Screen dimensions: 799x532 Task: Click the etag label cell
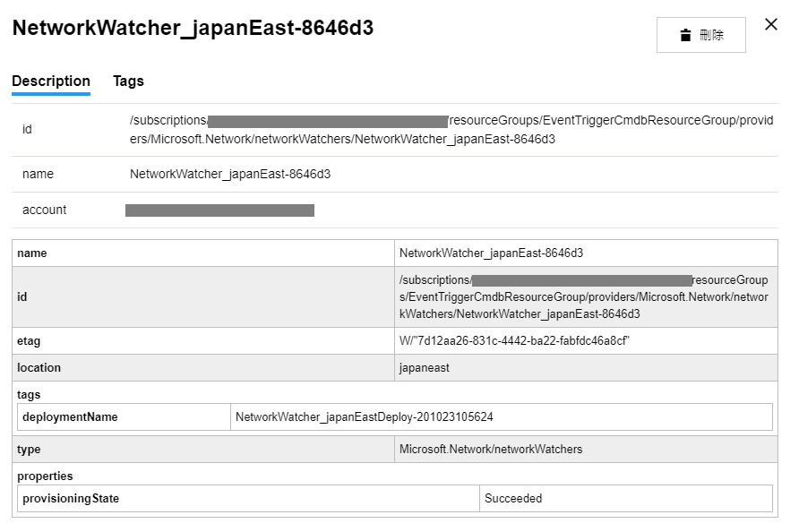click(203, 341)
